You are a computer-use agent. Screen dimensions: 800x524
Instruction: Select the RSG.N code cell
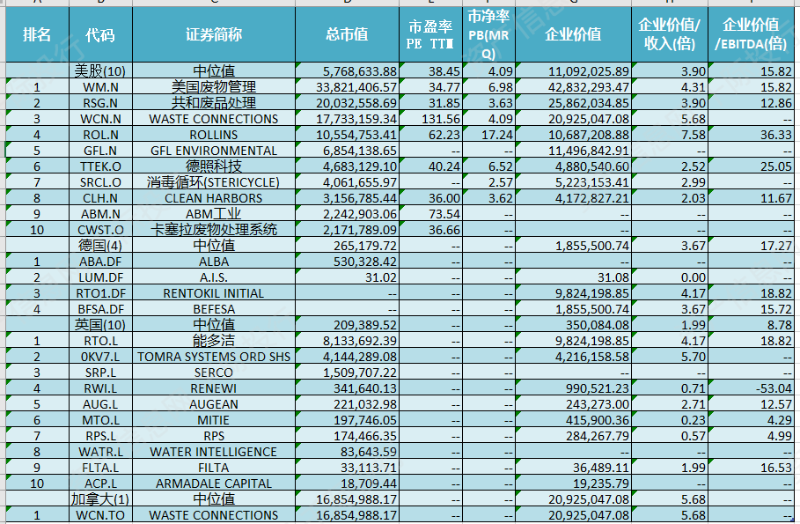point(101,103)
